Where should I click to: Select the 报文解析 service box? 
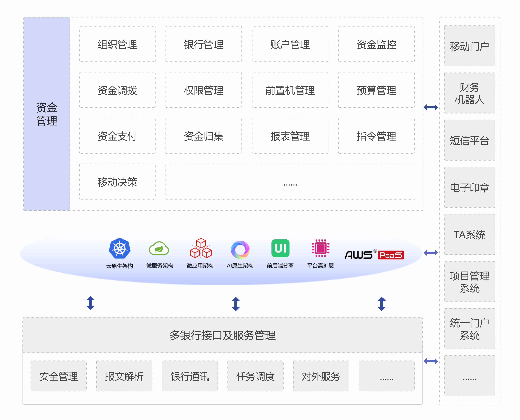coord(124,376)
